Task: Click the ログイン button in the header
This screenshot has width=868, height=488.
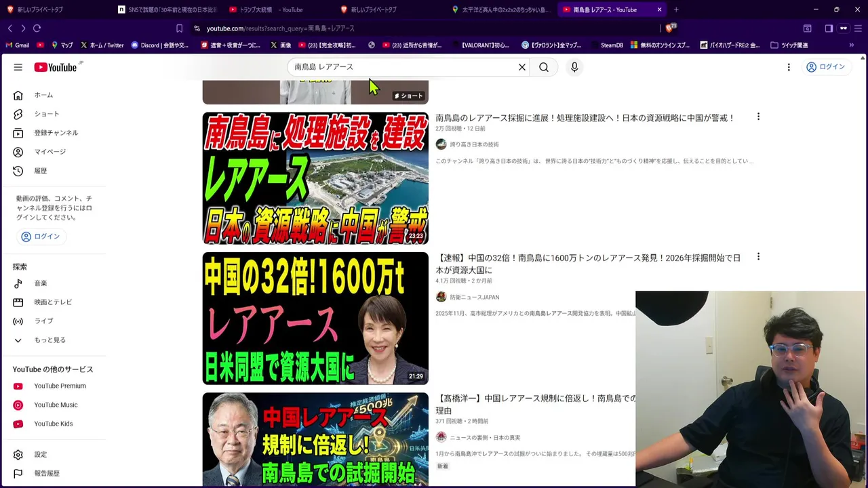Action: coord(825,67)
